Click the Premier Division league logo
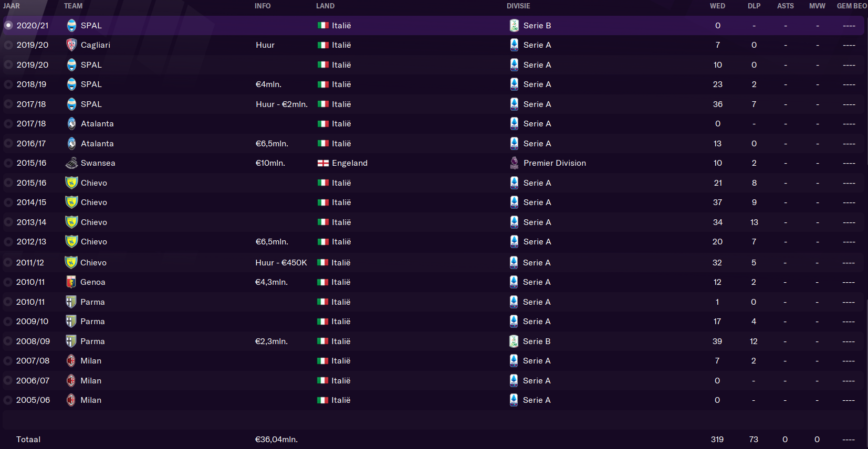This screenshot has height=449, width=868. (x=514, y=163)
